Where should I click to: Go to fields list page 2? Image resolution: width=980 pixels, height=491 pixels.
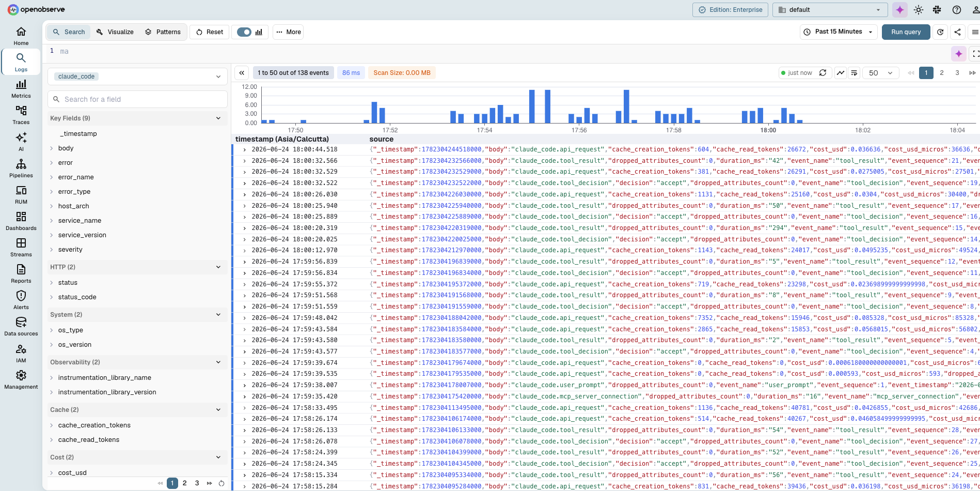184,483
